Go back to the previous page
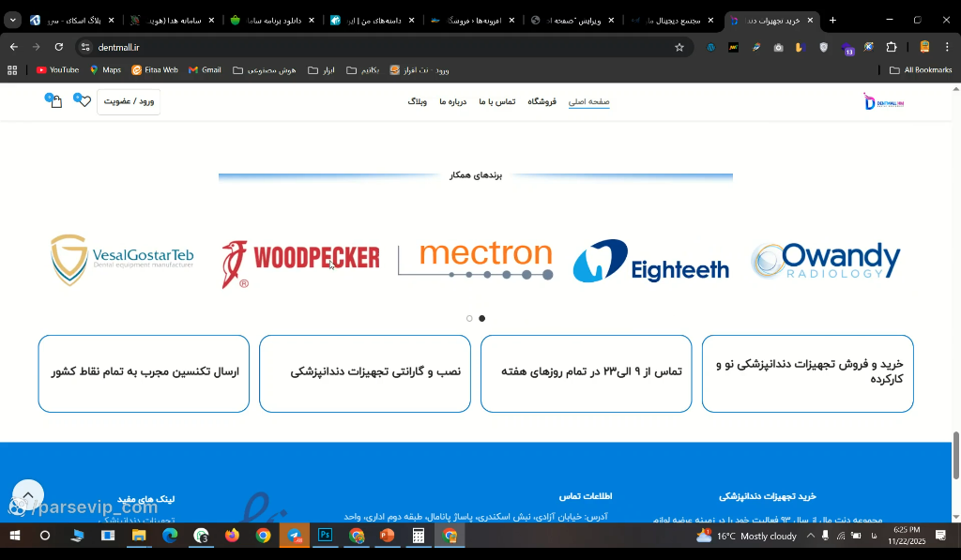The image size is (961, 560). pos(14,47)
